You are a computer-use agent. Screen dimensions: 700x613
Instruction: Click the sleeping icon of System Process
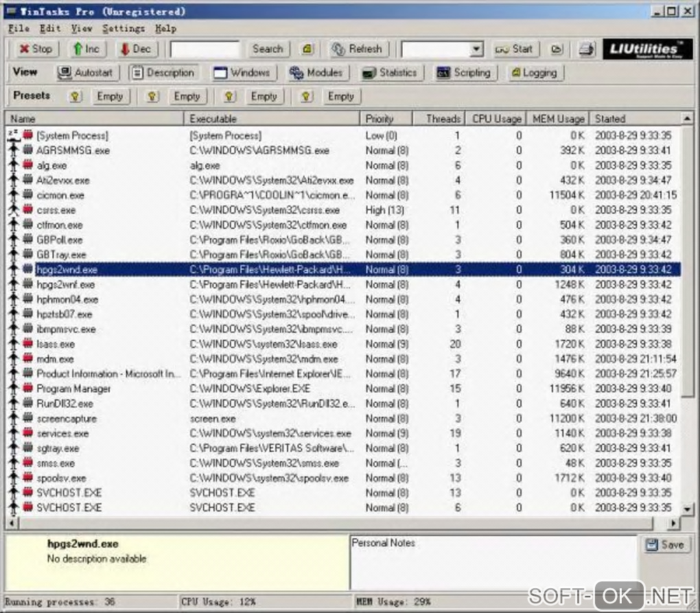click(x=14, y=135)
